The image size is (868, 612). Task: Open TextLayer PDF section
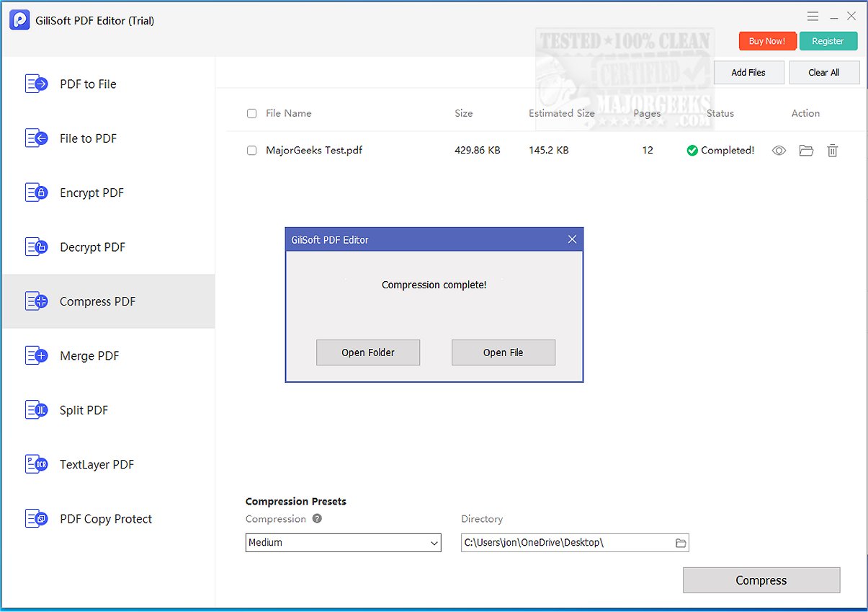[108, 464]
